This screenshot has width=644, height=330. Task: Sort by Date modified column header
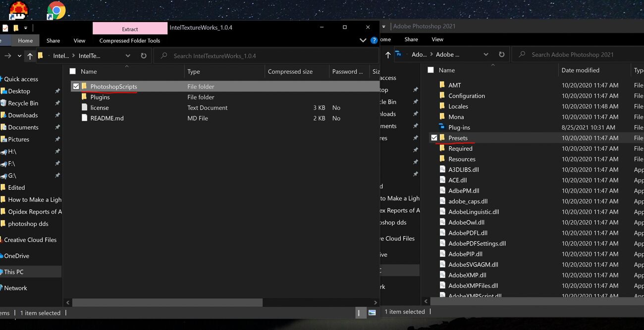pyautogui.click(x=580, y=70)
